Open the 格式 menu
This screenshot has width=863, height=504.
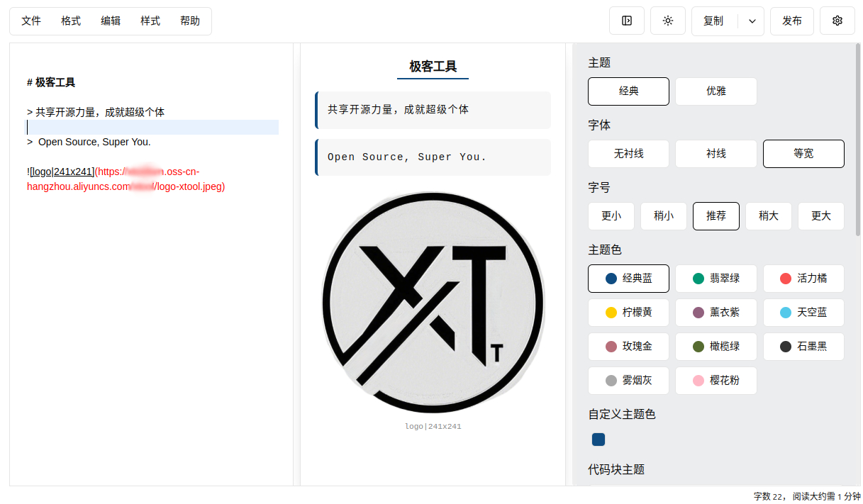point(71,21)
